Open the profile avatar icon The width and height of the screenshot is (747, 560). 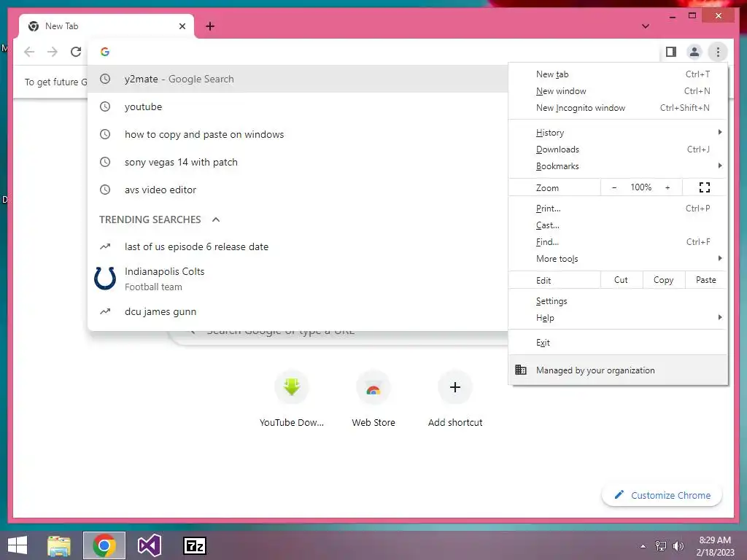click(694, 52)
